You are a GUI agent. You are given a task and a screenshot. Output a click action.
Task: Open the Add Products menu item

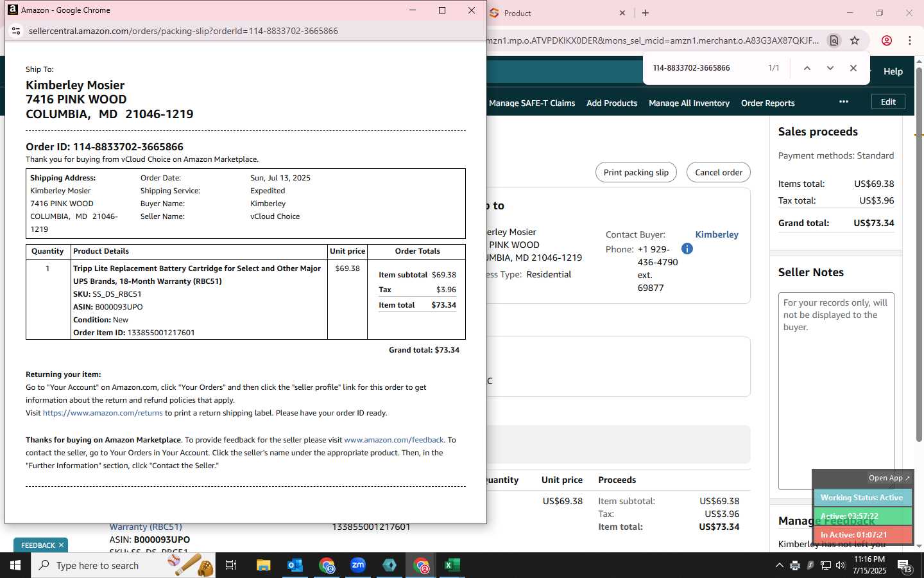point(612,103)
